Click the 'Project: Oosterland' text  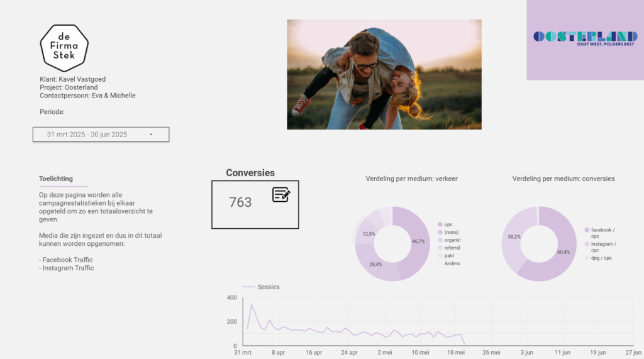tap(69, 87)
